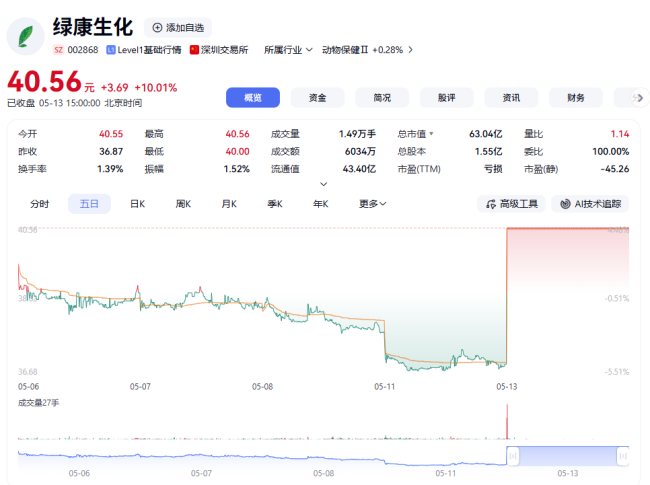The image size is (650, 485).
Task: Toggle the 总市值 dropdown triangle
Action: point(432,134)
